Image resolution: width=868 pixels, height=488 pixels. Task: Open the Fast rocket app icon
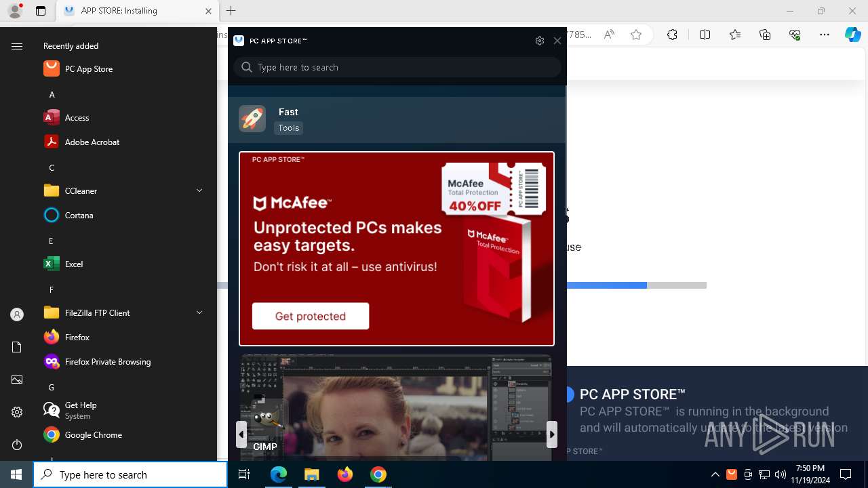coord(252,119)
